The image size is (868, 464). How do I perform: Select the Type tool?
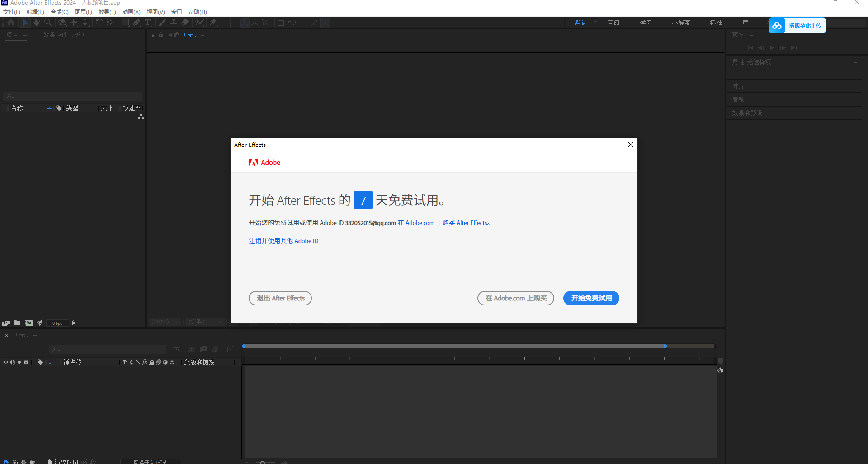pos(148,22)
